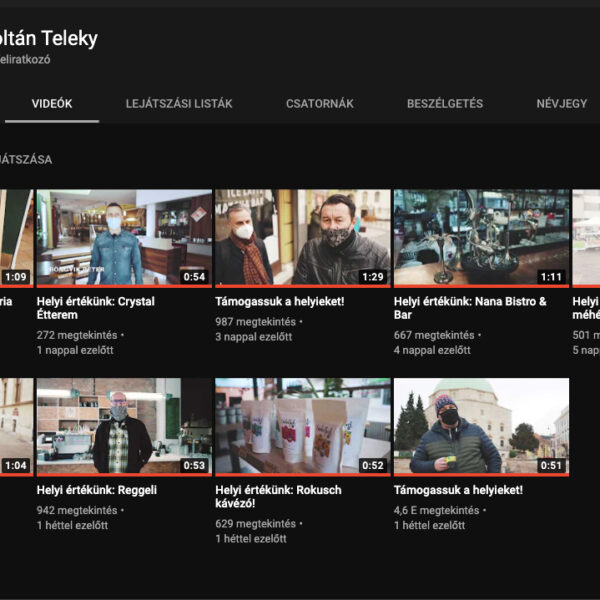Open the CSATORNÁK tab
This screenshot has height=600, width=600.
pyautogui.click(x=320, y=104)
